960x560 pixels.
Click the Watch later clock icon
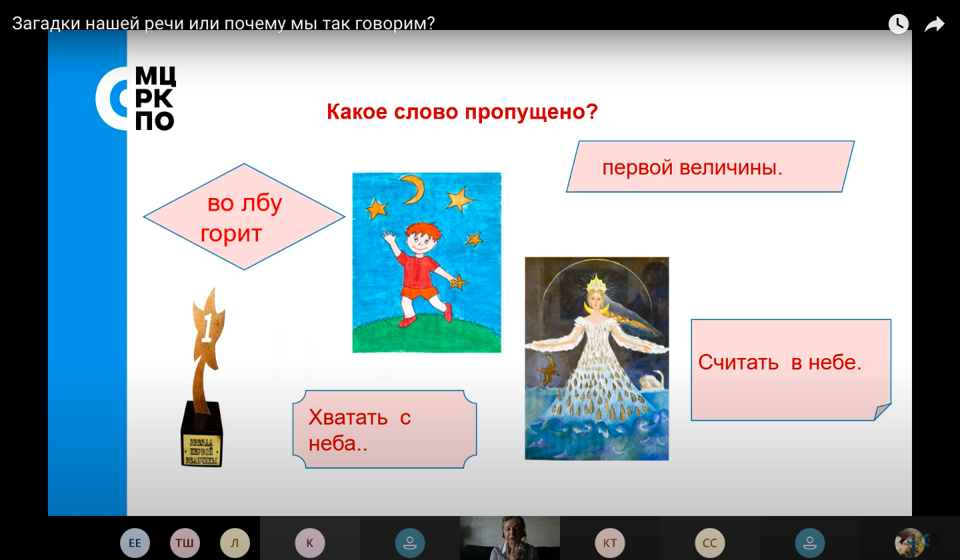point(898,25)
